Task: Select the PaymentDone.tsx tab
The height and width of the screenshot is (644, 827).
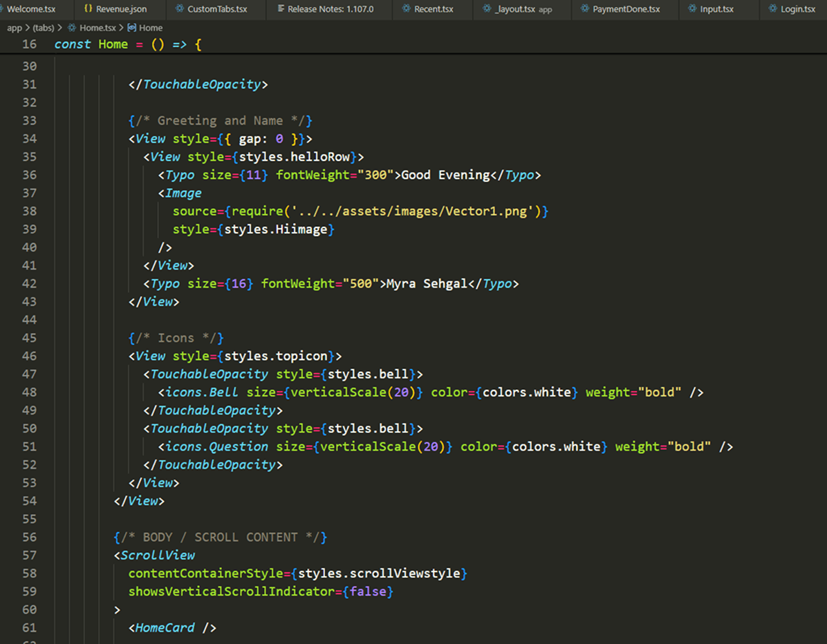Action: pyautogui.click(x=621, y=9)
